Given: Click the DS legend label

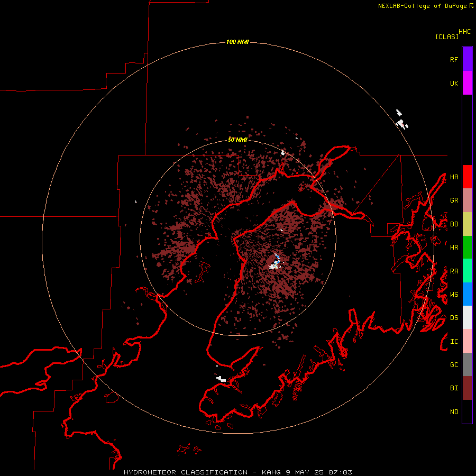Looking at the screenshot, I should click(x=454, y=318).
